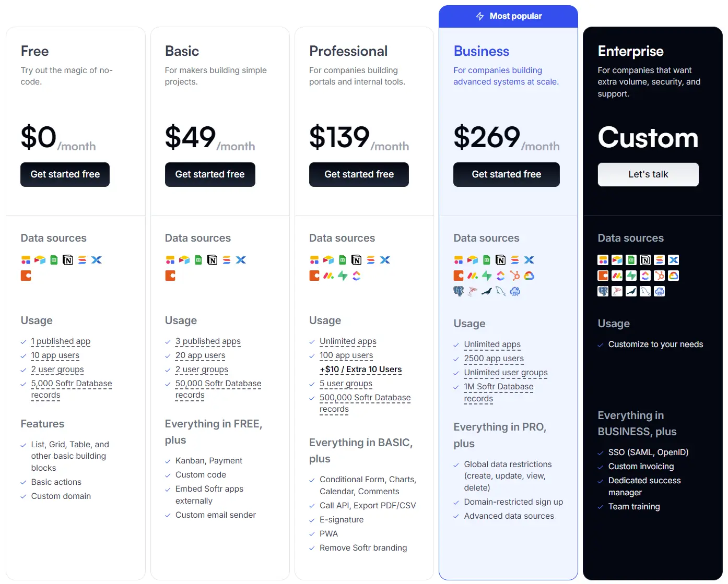Click the Notion icon under Basic data sources
Screen dimensions: 728x584
point(213,260)
